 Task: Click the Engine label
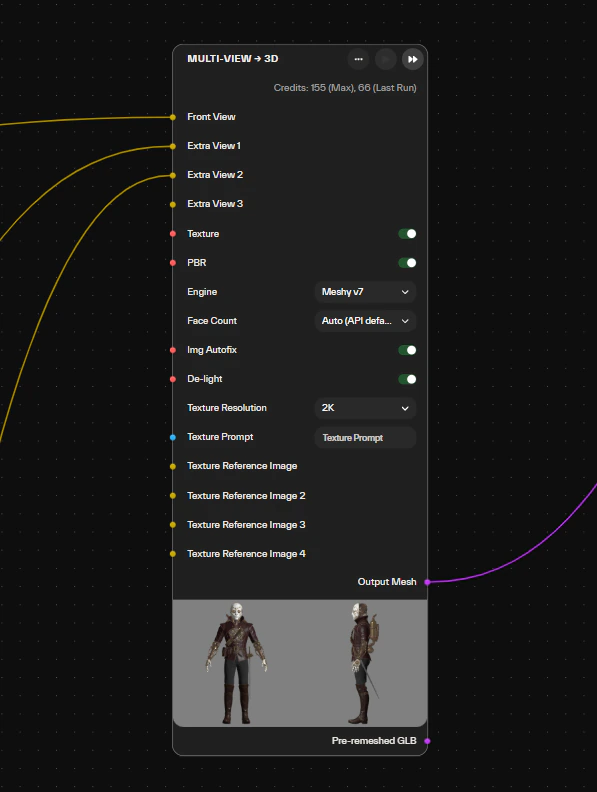click(202, 291)
